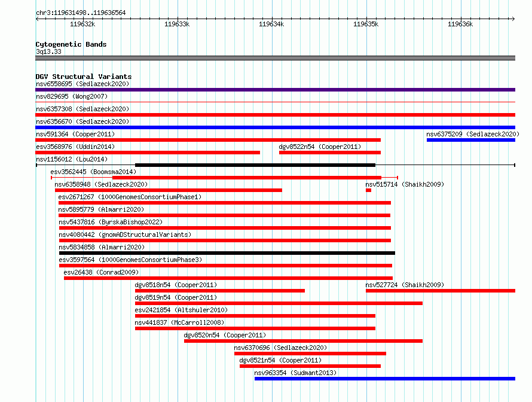532x402 pixels.
Task: Select esv26438 (Conrad2009) label
Action: pyautogui.click(x=101, y=272)
